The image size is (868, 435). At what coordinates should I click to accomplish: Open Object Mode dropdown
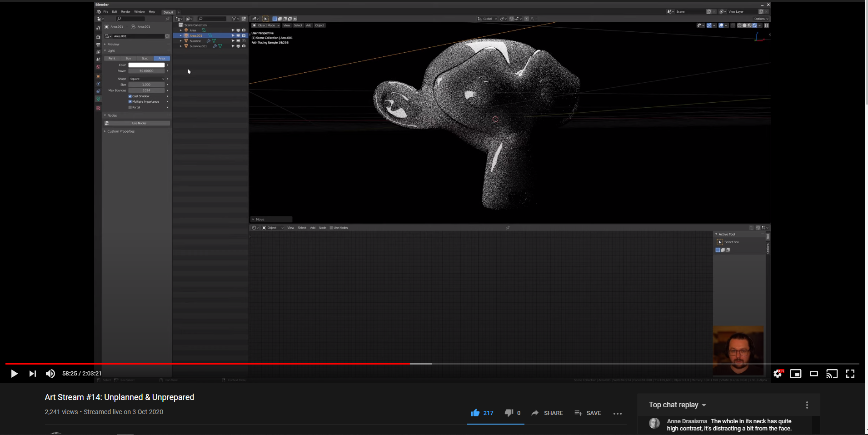coord(266,25)
